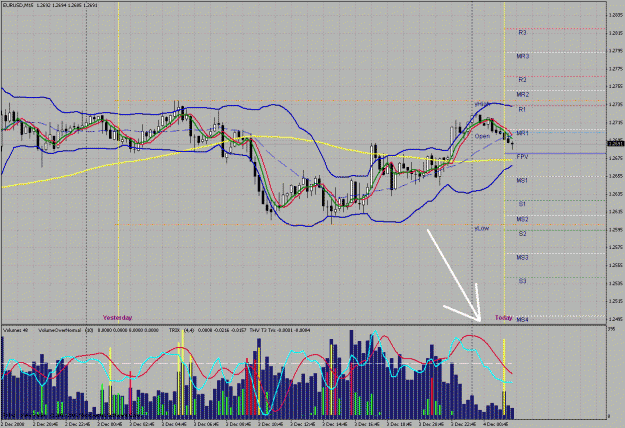Viewport: 625px width, 428px height.
Task: Click the MS2 level label
Action: (x=522, y=220)
